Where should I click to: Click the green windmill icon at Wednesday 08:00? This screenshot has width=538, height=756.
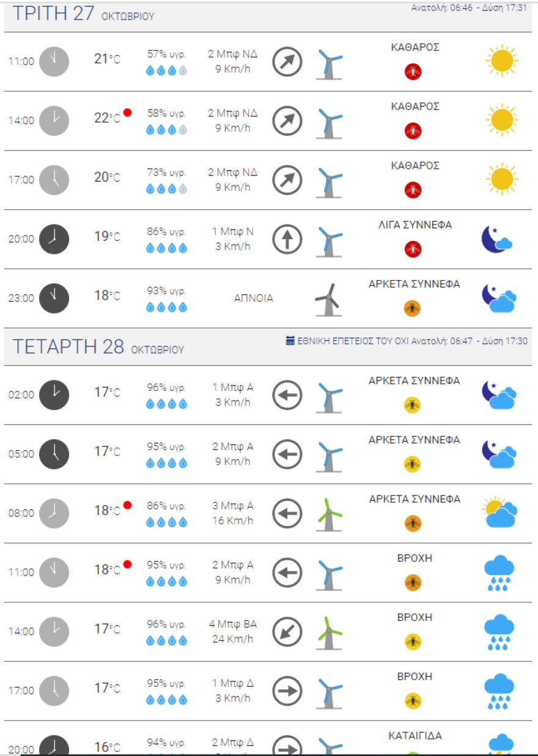point(329,513)
